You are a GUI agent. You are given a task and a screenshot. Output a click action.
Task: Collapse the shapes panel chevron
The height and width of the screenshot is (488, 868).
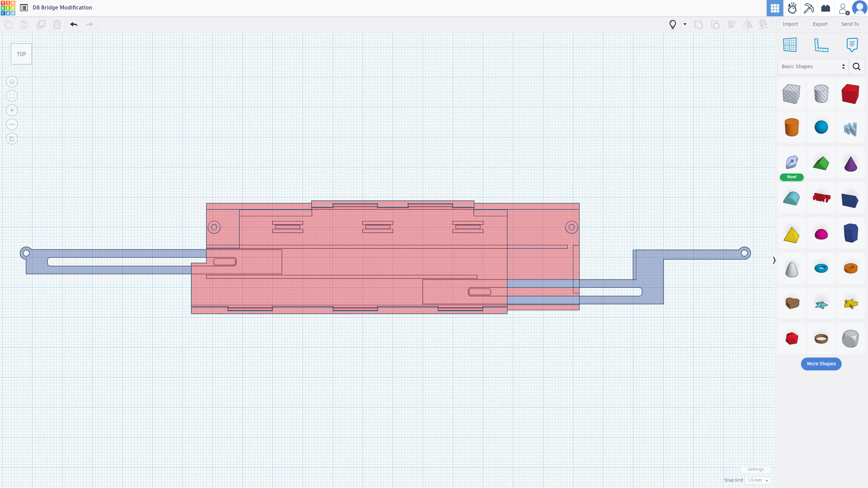[774, 260]
